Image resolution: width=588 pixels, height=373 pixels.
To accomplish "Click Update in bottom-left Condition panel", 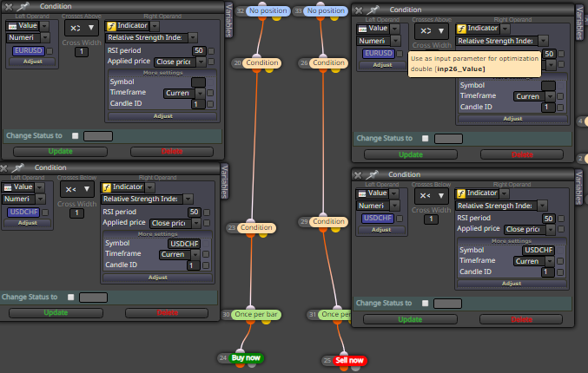I will click(56, 312).
